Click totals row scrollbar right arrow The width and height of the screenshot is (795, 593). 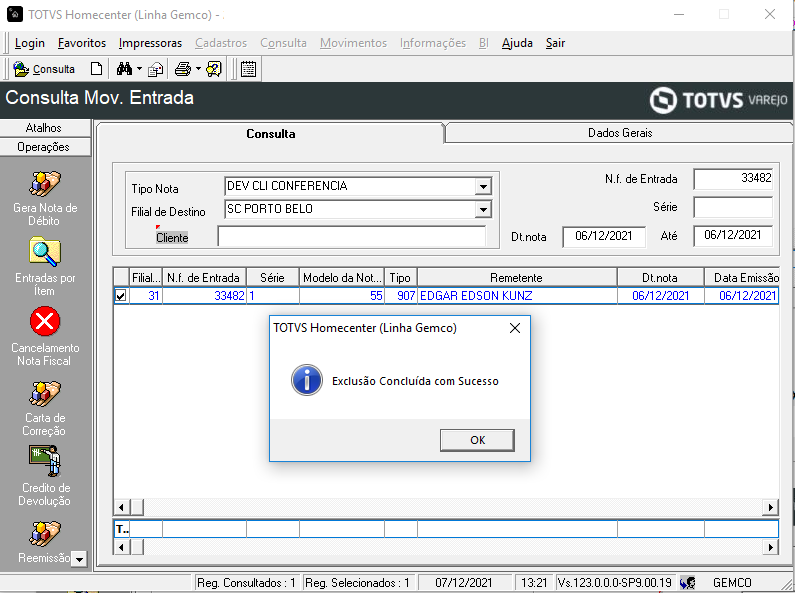click(771, 547)
